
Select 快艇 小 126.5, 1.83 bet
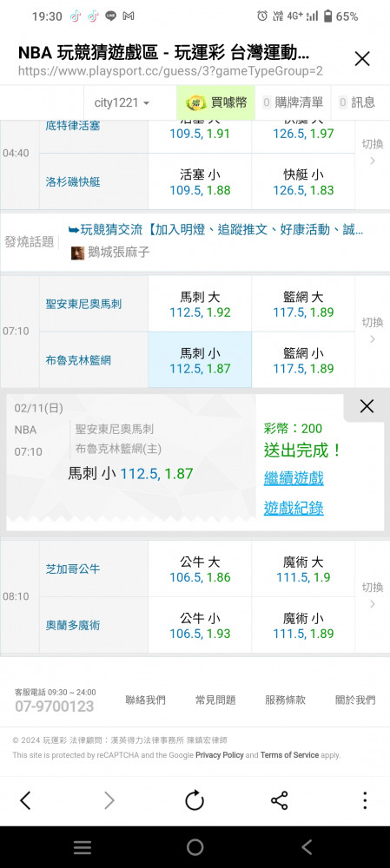tap(303, 182)
